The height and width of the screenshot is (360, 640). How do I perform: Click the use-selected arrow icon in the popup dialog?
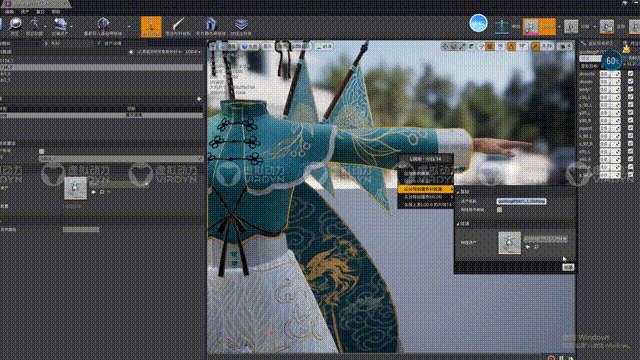pos(528,247)
